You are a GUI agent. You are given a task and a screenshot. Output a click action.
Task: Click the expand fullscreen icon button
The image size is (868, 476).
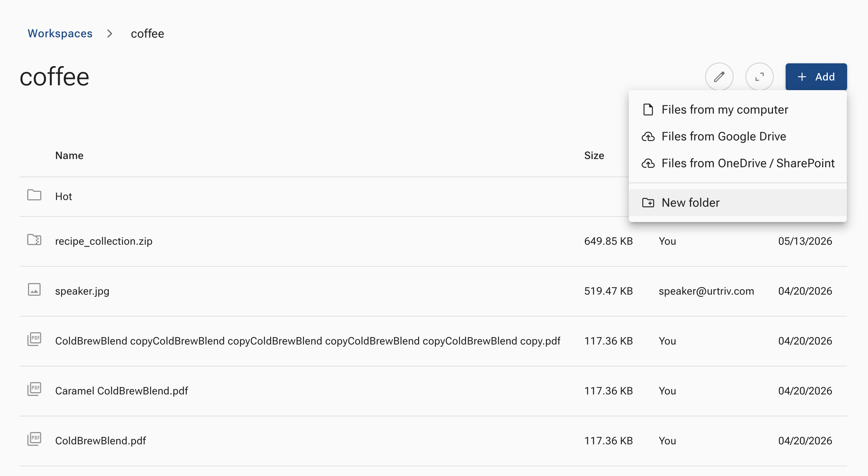point(759,77)
